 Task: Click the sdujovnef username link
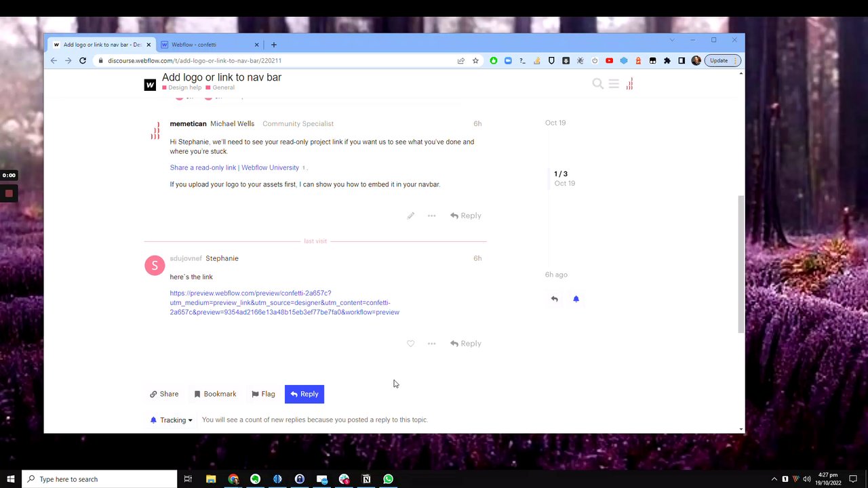(186, 258)
